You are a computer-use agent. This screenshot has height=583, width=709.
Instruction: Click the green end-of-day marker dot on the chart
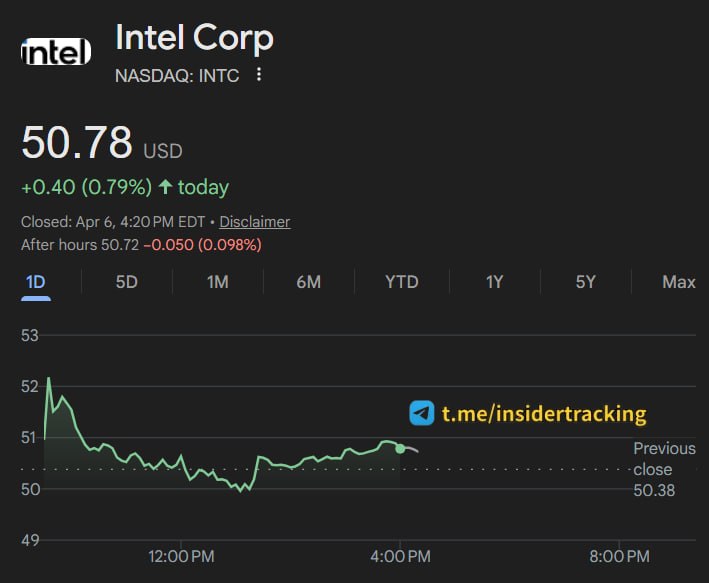tap(400, 448)
